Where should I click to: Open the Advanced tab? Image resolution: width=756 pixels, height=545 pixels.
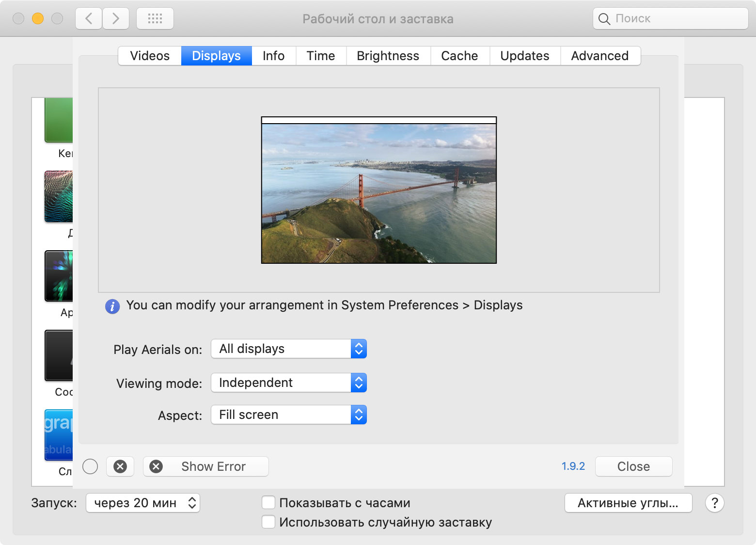(599, 56)
